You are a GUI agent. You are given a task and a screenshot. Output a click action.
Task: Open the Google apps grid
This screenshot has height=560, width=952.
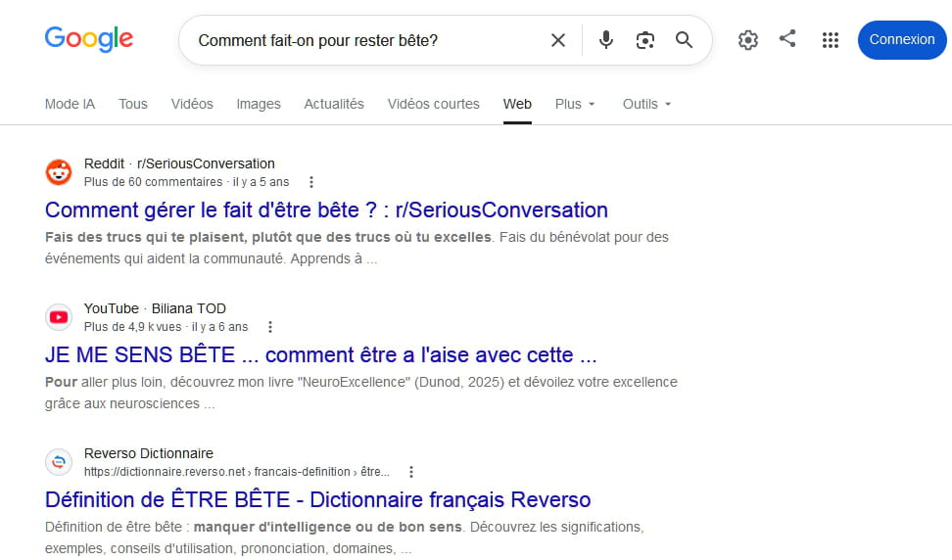point(830,40)
